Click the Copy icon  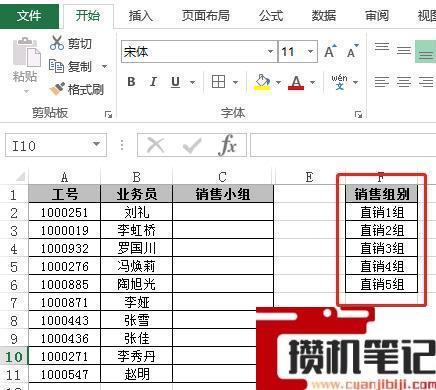pyautogui.click(x=56, y=66)
